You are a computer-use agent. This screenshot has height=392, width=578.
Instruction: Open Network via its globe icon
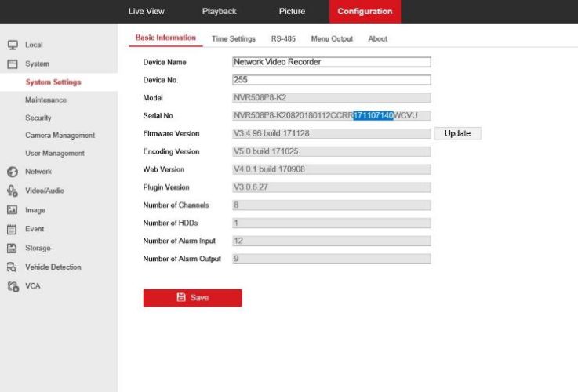tap(13, 172)
